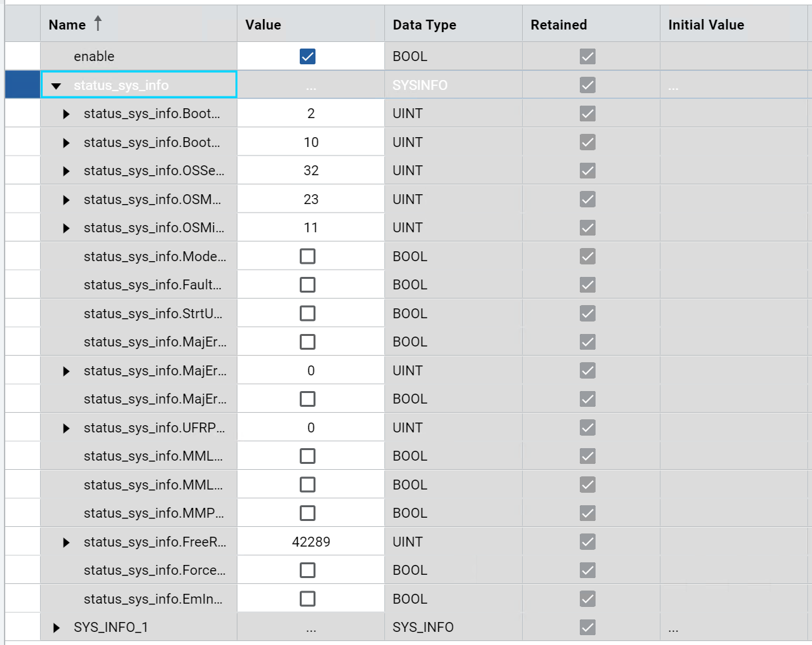Collapse the status_sys_info tree node

click(x=56, y=86)
